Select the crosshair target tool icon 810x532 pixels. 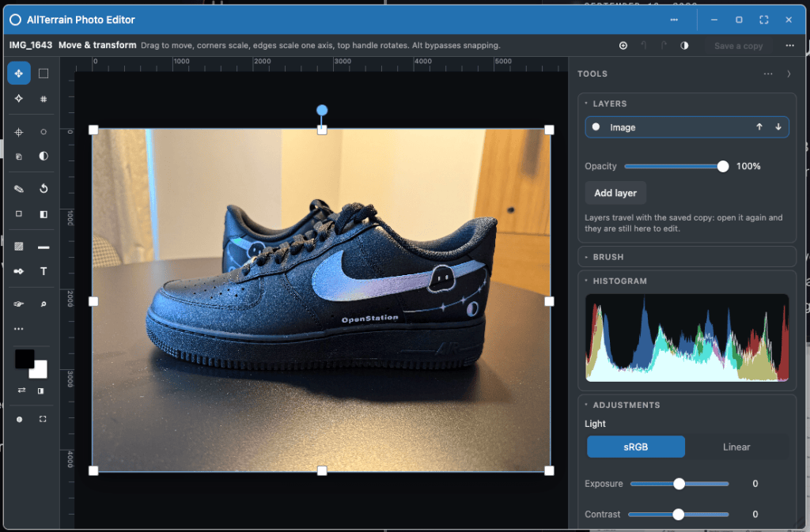click(x=19, y=132)
